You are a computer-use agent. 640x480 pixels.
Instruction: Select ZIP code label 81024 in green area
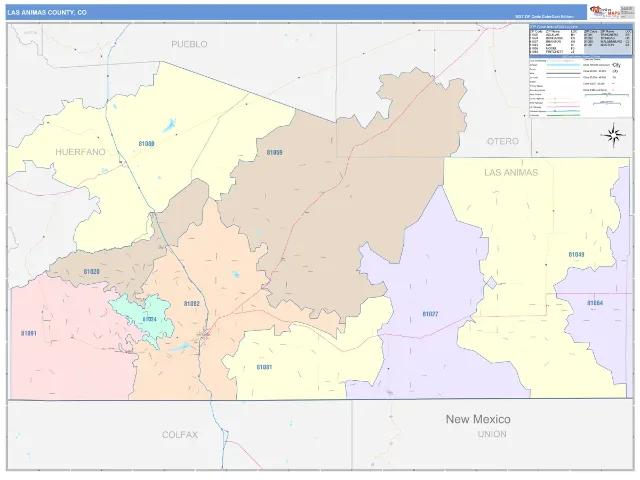coord(149,319)
